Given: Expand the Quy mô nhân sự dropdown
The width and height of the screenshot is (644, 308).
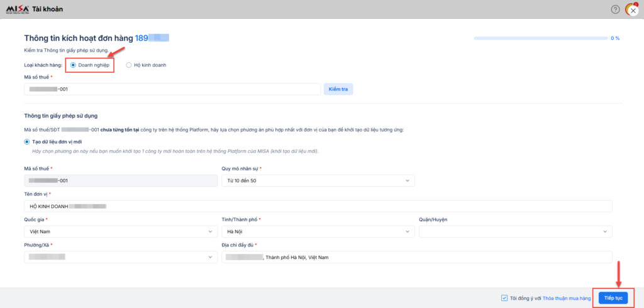Looking at the screenshot, I should click(x=318, y=181).
